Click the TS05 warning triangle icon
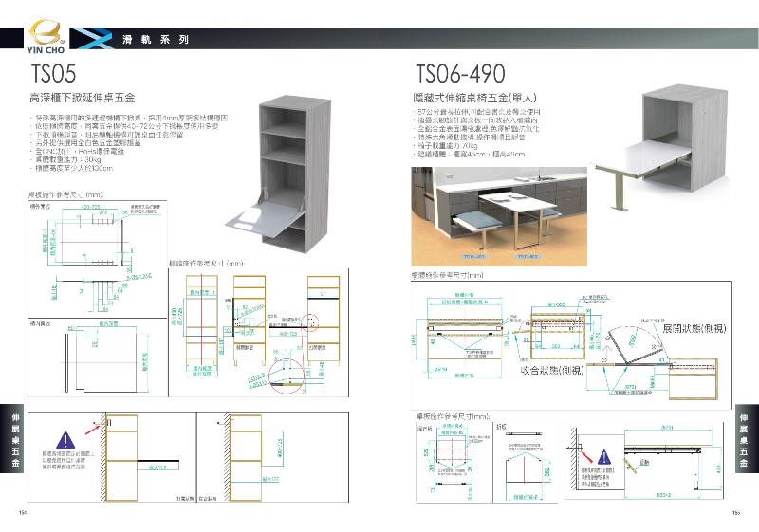This screenshot has width=759, height=532. click(x=65, y=441)
